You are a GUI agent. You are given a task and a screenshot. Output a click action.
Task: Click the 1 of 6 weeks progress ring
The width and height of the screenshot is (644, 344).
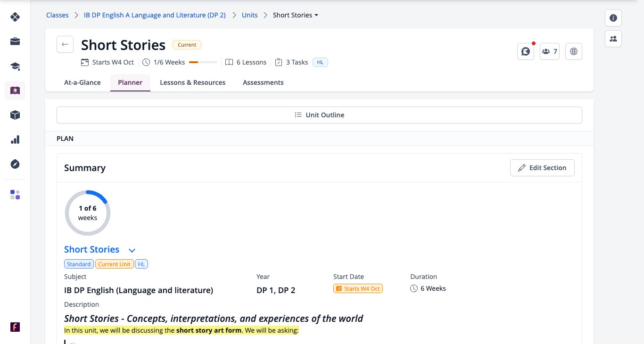[88, 213]
